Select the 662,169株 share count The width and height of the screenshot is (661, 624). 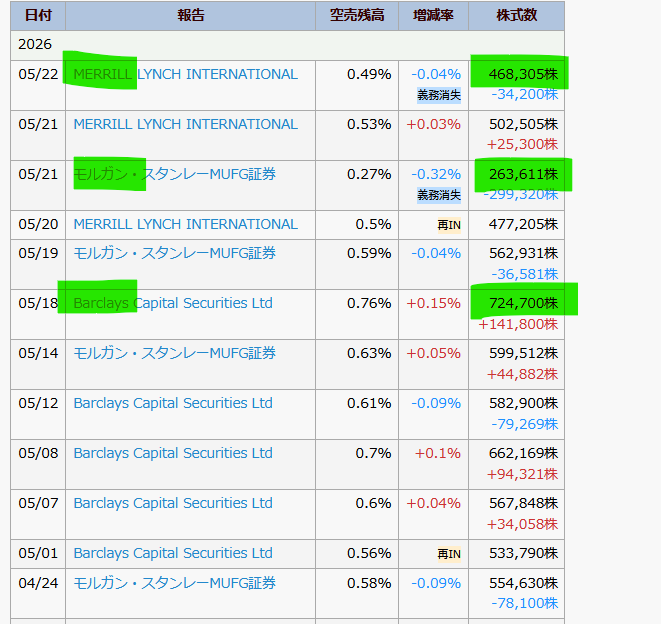click(523, 453)
